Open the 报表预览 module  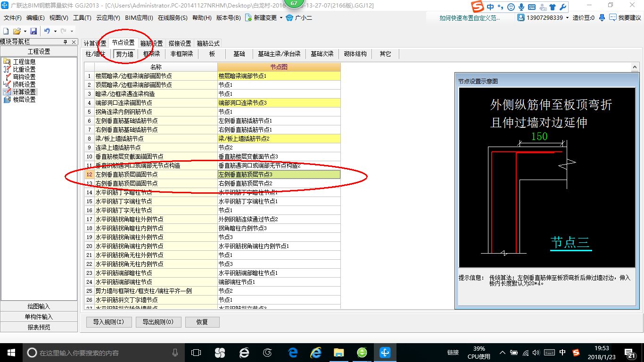point(39,327)
